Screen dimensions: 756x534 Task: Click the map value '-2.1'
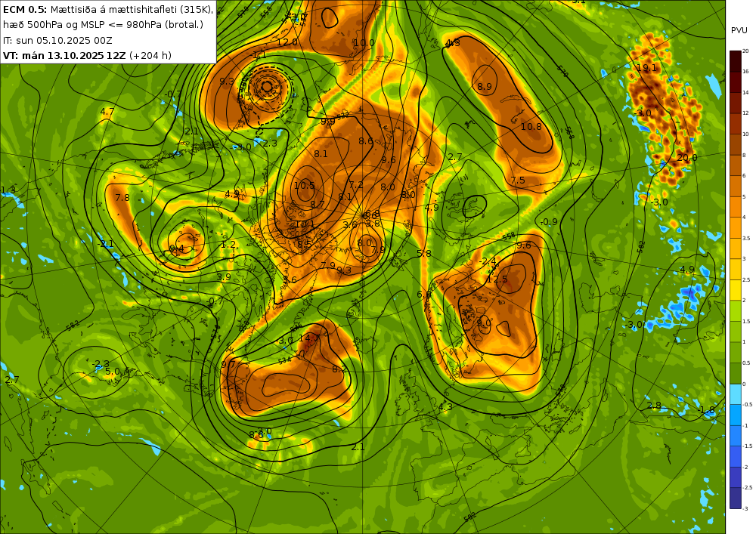[x=105, y=244]
